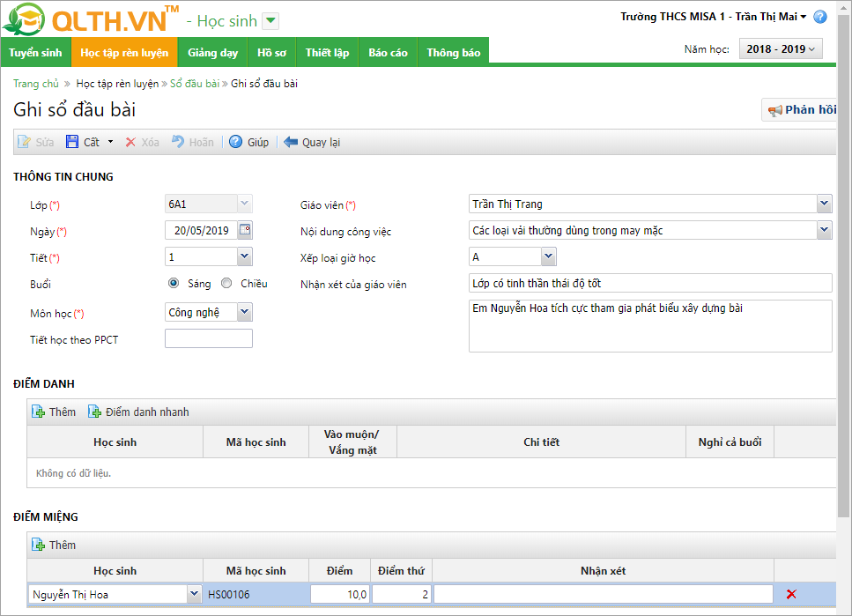Select the Chiều radio button
This screenshot has width=852, height=616.
226,283
